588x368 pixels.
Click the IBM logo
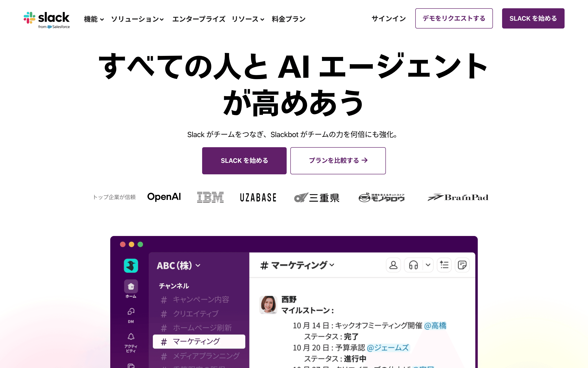coord(210,197)
